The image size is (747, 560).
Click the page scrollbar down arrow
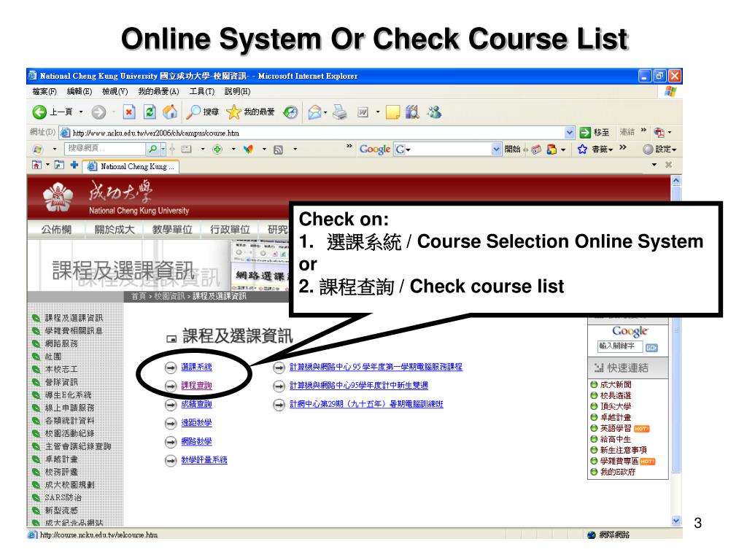pos(676,521)
